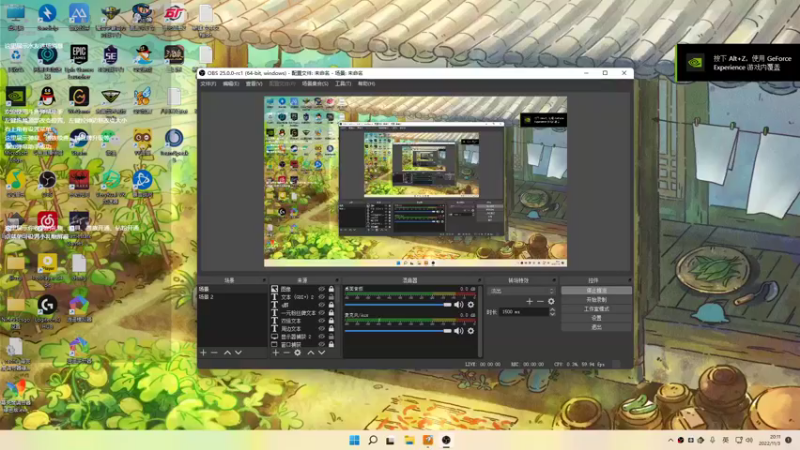
Task: Toggle lock on the 周边文本 source
Action: 331,329
